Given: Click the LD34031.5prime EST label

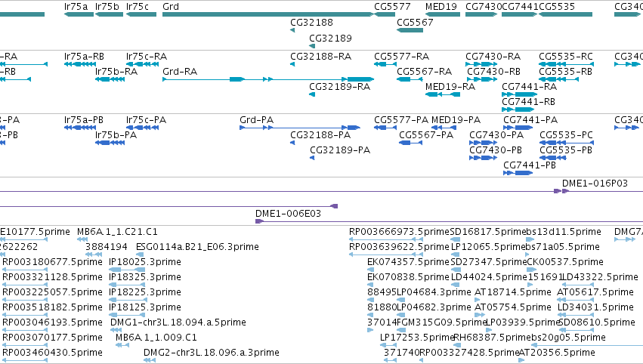Looking at the screenshot, I should [x=596, y=307].
